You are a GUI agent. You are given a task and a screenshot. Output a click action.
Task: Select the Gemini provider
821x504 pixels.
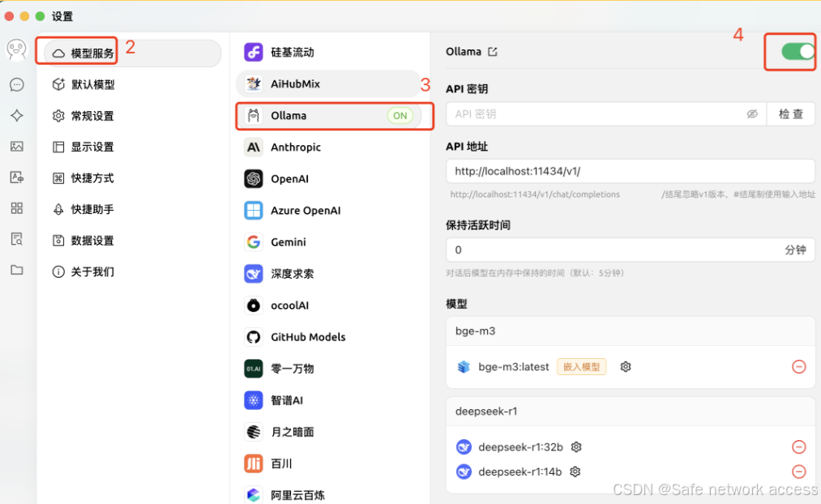(329, 241)
